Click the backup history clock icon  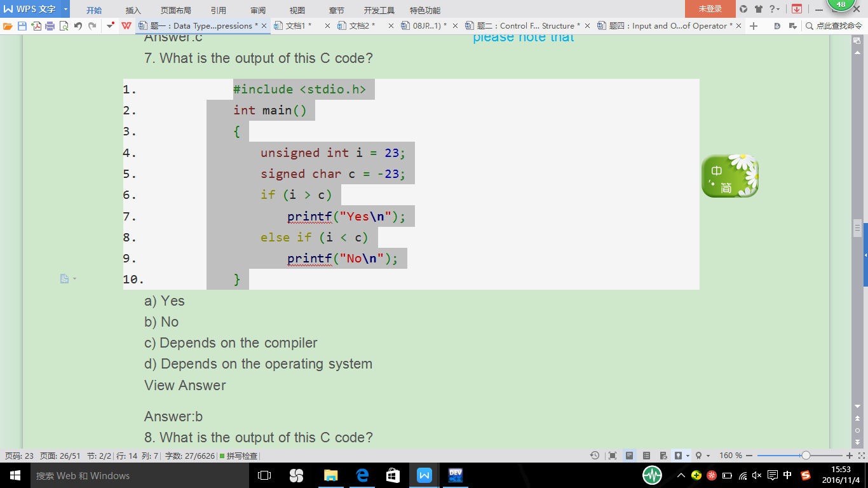595,456
